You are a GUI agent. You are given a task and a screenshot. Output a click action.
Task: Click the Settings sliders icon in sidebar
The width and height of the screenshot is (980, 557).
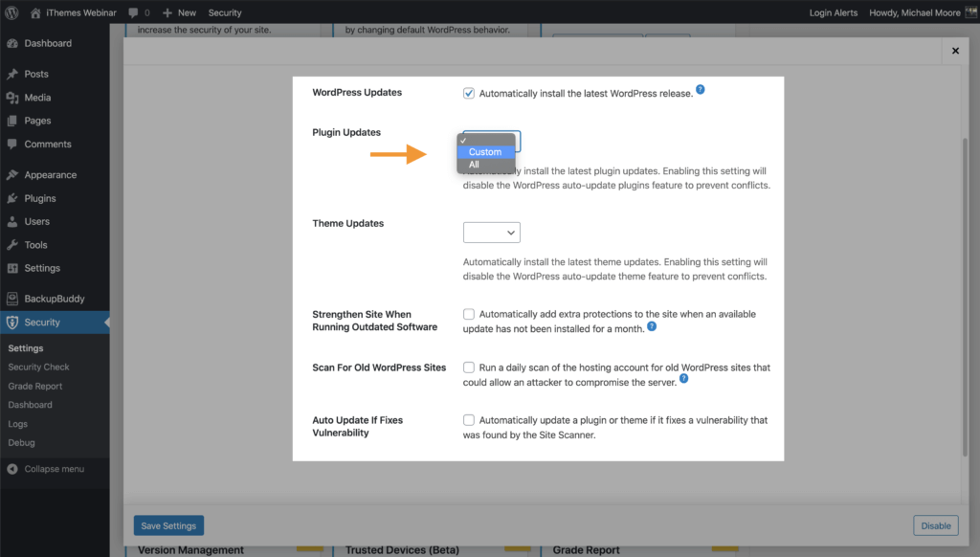click(x=12, y=268)
